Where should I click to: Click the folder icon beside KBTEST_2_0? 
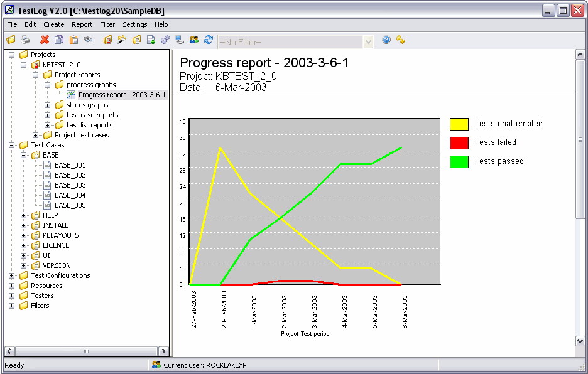35,65
